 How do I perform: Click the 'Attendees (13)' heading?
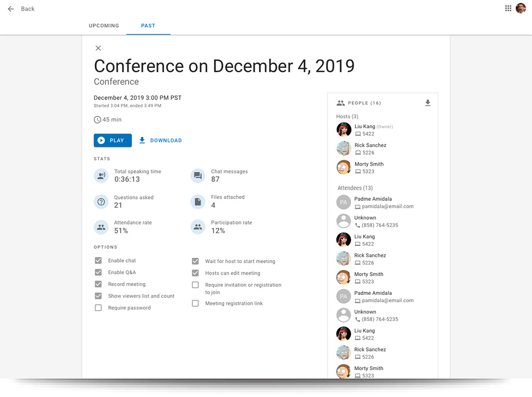355,188
